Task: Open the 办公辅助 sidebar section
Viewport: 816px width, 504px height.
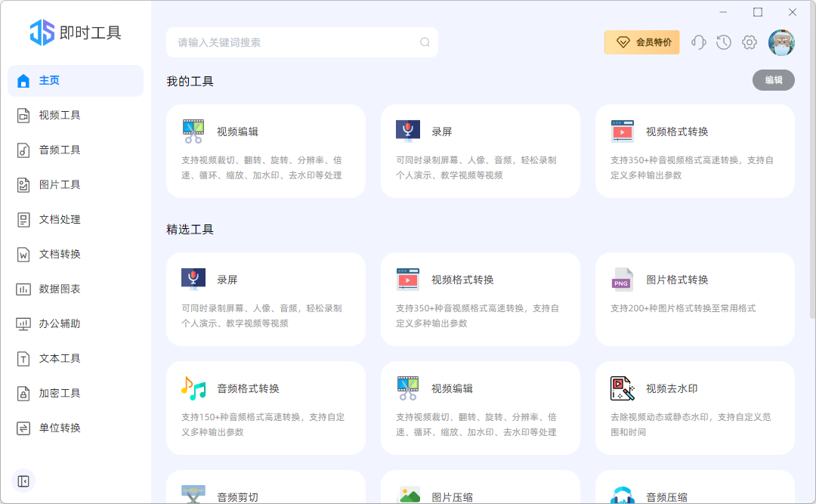Action: click(x=76, y=324)
